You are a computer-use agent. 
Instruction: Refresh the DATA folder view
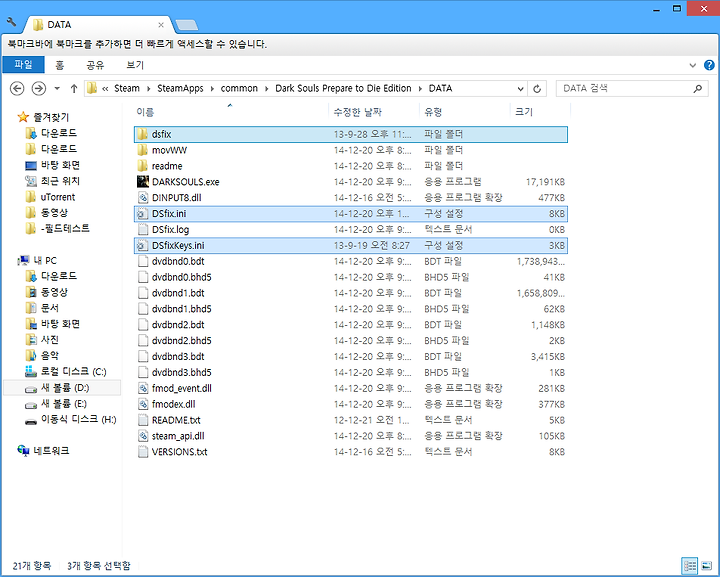[x=537, y=89]
